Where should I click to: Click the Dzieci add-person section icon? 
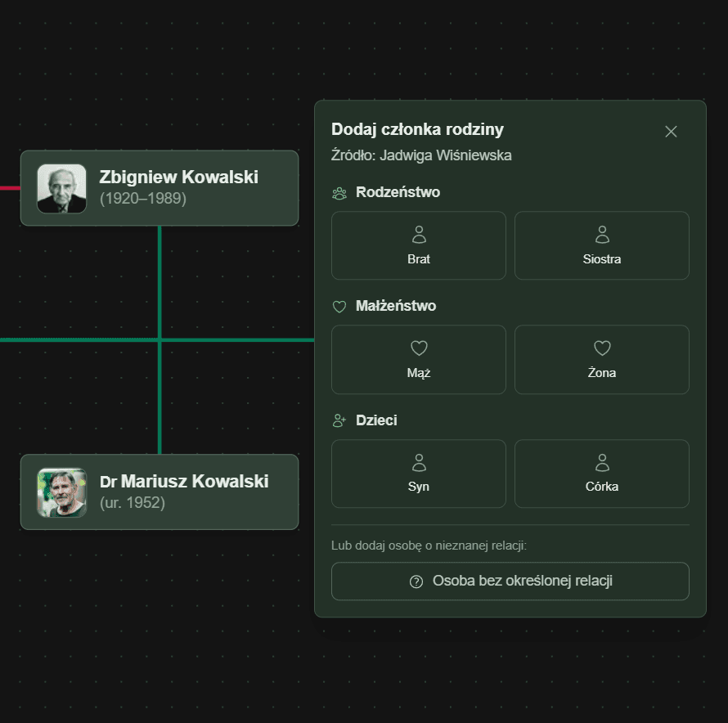coord(339,420)
